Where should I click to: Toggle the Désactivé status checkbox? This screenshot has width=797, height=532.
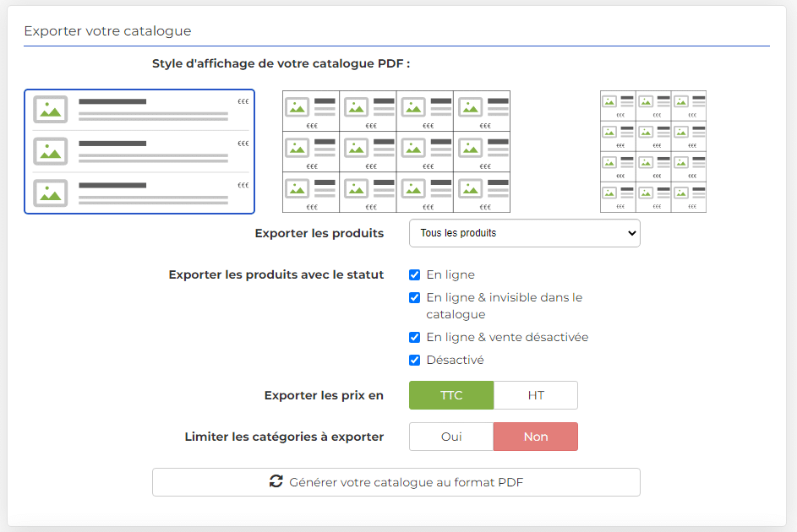tap(415, 360)
